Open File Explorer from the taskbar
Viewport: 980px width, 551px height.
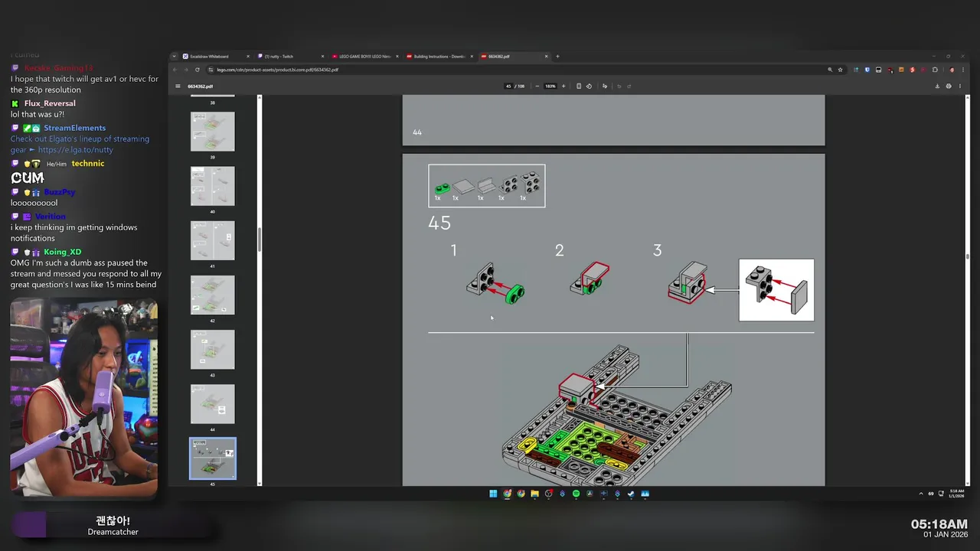point(534,494)
